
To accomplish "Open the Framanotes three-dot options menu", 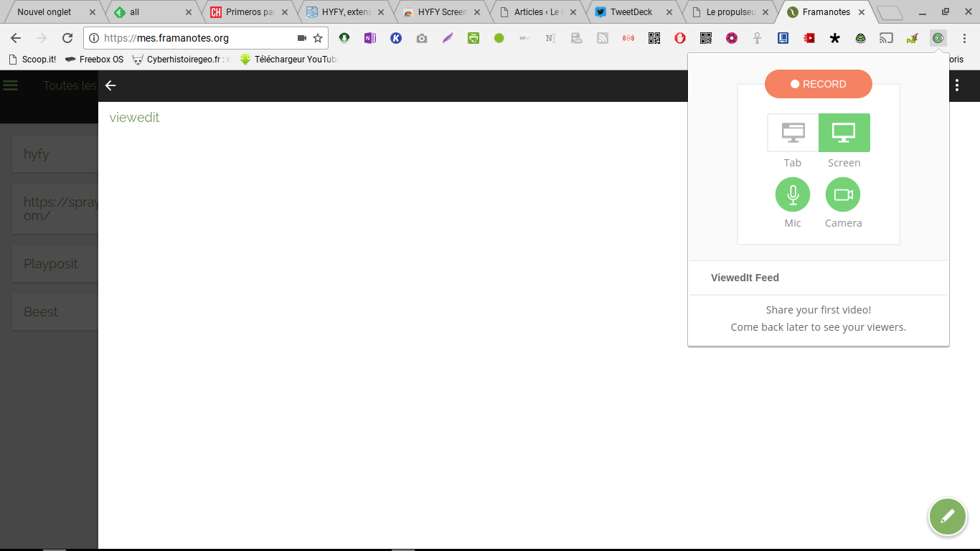I will pyautogui.click(x=958, y=85).
